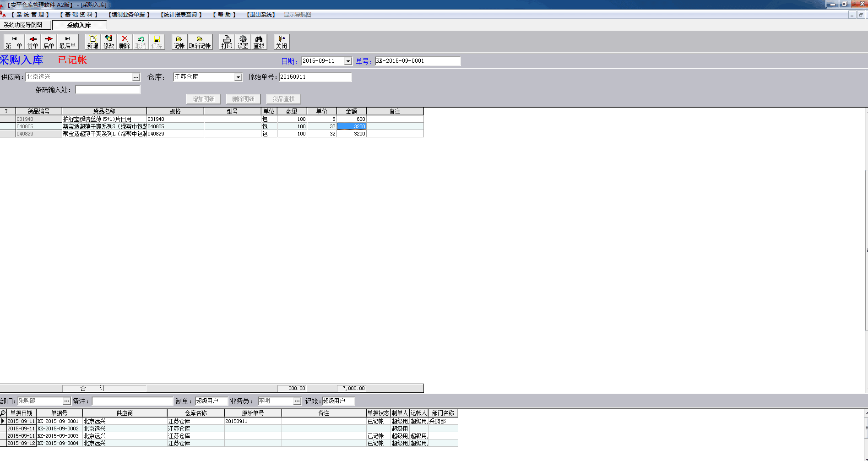
Task: Click the 制单 field showing 超级用户
Action: [211, 401]
